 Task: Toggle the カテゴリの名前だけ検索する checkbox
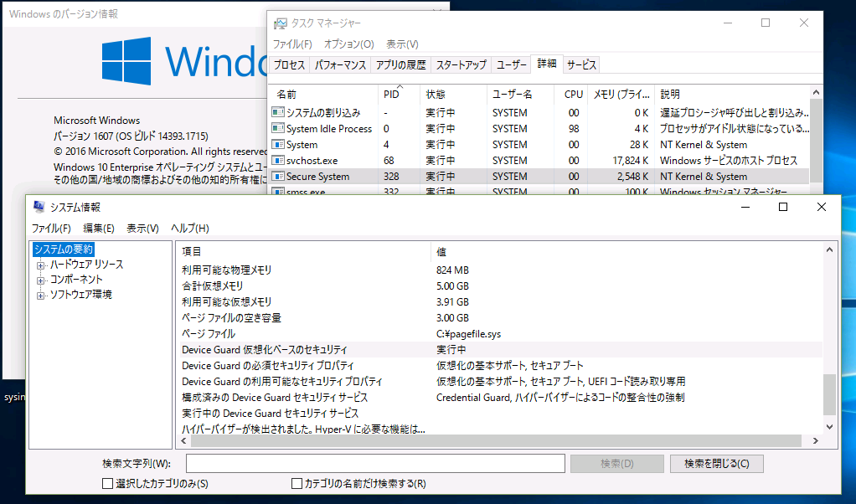[x=297, y=483]
